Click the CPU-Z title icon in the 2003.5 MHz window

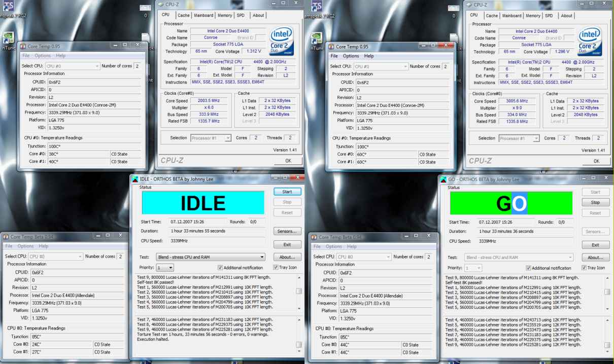click(161, 5)
